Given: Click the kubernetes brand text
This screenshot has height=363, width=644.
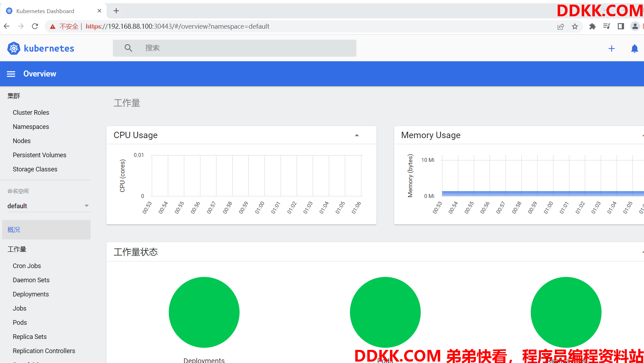Looking at the screenshot, I should (49, 49).
